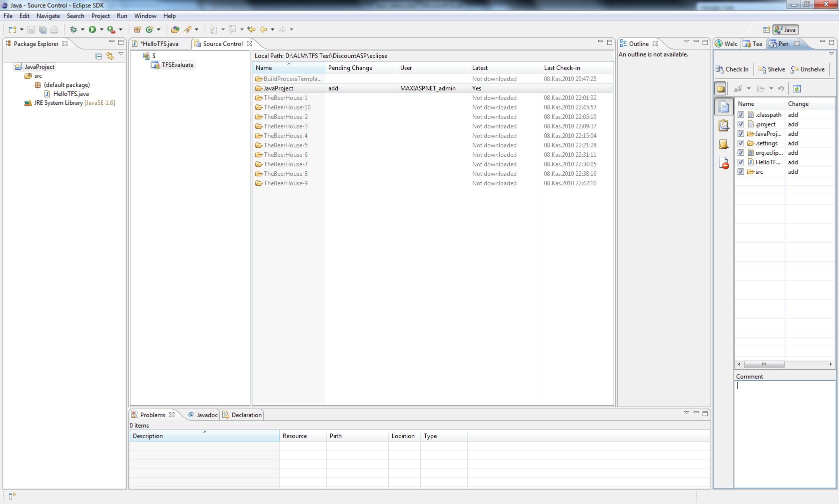Click Link with Editor in Package Explorer
This screenshot has height=504, width=839.
coord(110,56)
